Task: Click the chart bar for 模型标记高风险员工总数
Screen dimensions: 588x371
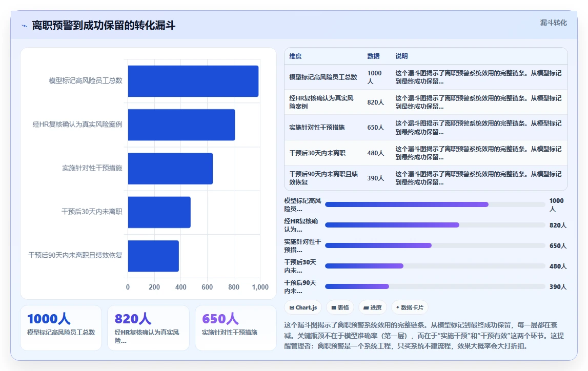Action: [193, 81]
